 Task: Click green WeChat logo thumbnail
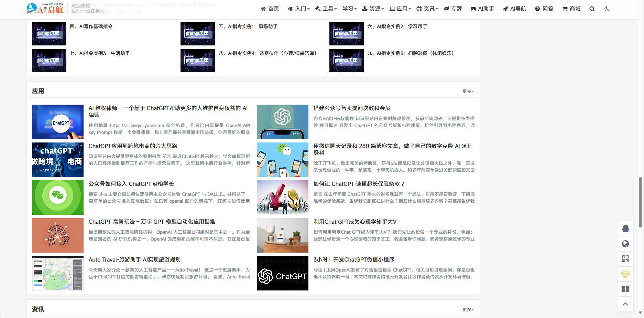point(58,198)
